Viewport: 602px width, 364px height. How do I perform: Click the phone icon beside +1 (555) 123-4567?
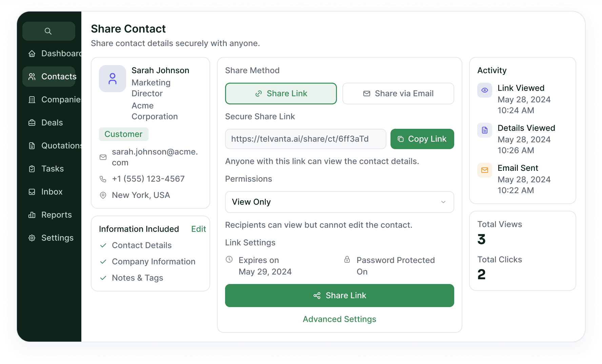[103, 179]
